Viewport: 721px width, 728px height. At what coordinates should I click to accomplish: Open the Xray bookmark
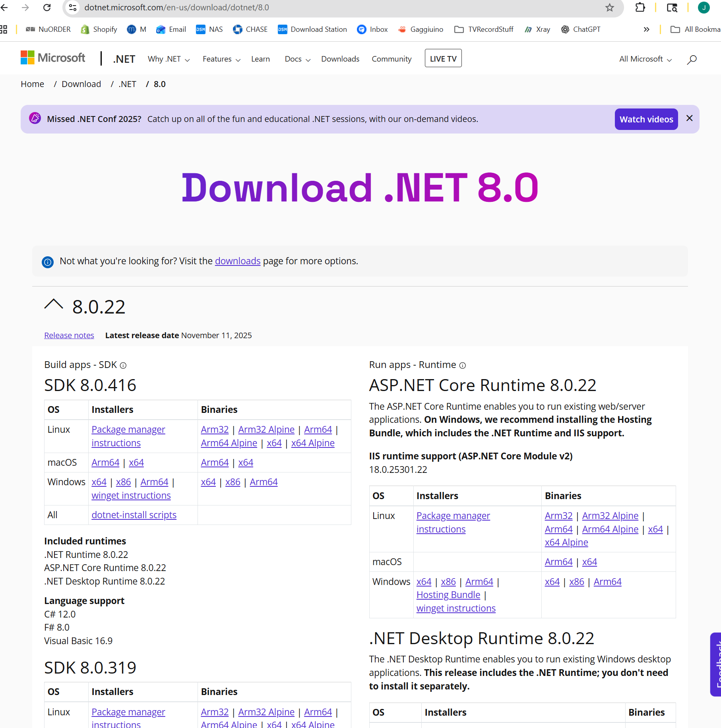(x=537, y=29)
